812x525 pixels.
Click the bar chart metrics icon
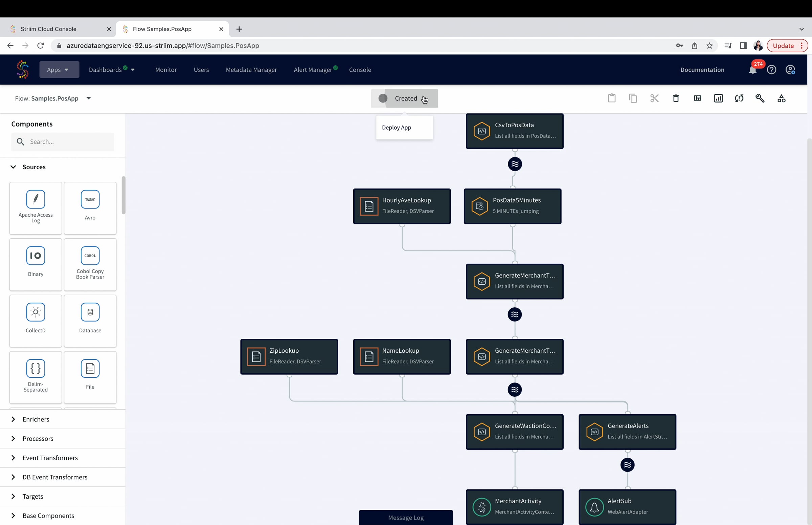(718, 99)
